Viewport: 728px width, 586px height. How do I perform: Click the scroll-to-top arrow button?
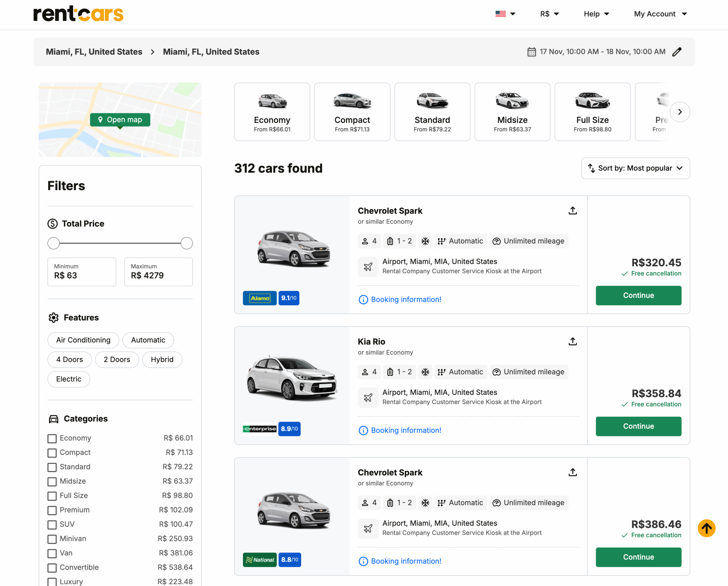click(x=707, y=528)
